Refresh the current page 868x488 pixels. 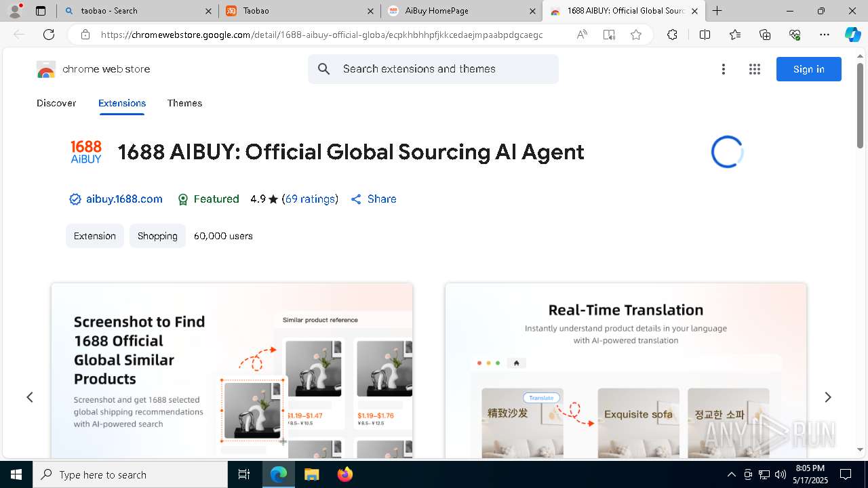pyautogui.click(x=49, y=35)
